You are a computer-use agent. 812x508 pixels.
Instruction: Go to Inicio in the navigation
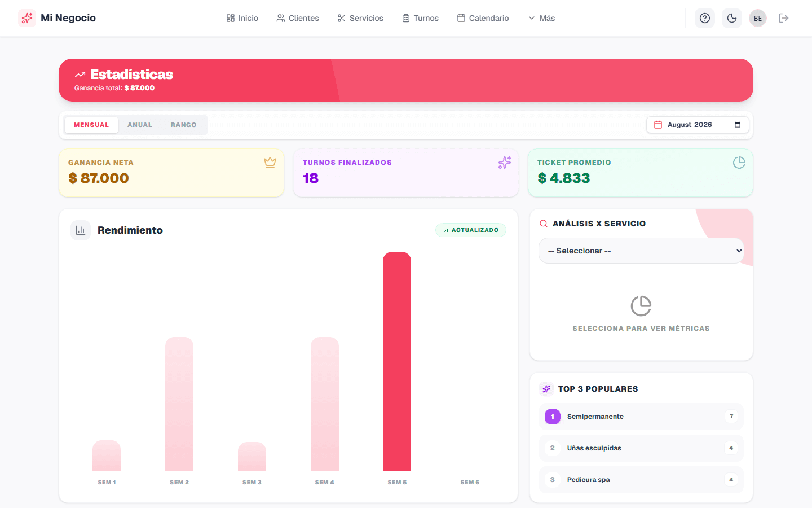[x=242, y=18]
